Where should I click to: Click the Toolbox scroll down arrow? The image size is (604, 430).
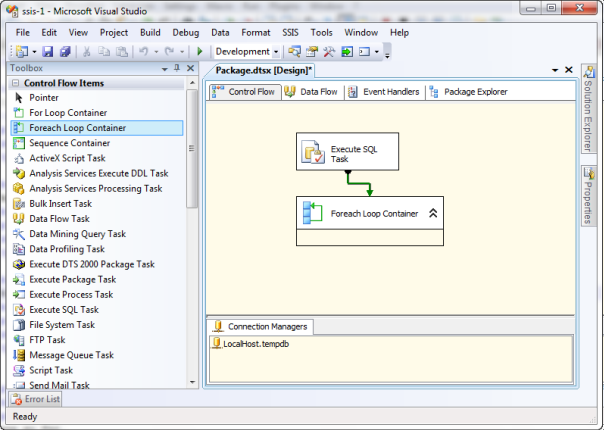[192, 382]
